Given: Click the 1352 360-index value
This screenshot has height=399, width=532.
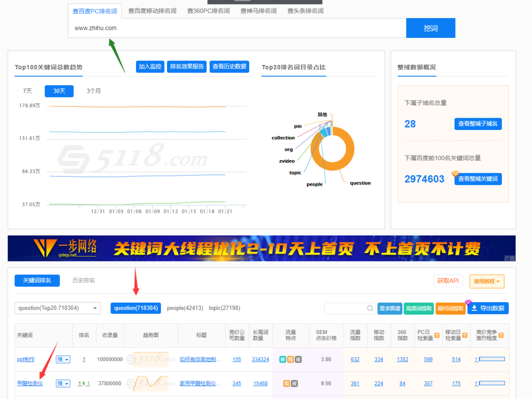Looking at the screenshot, I should tap(402, 359).
